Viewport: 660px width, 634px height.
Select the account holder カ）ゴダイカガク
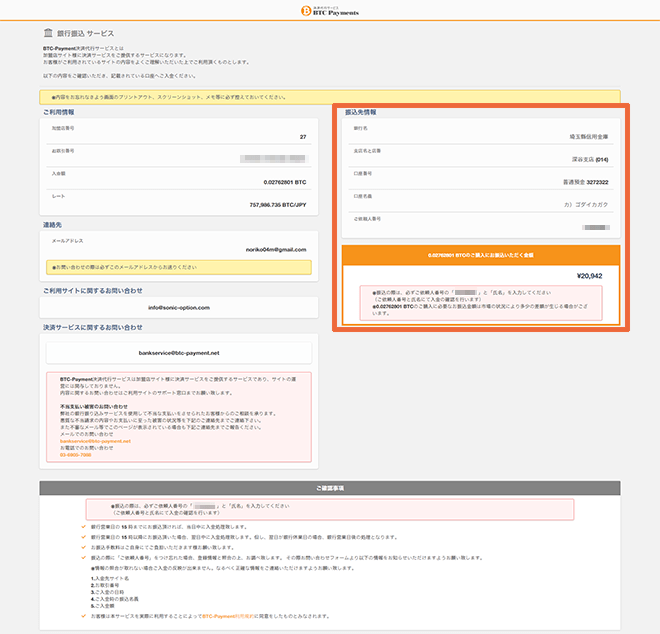[586, 205]
